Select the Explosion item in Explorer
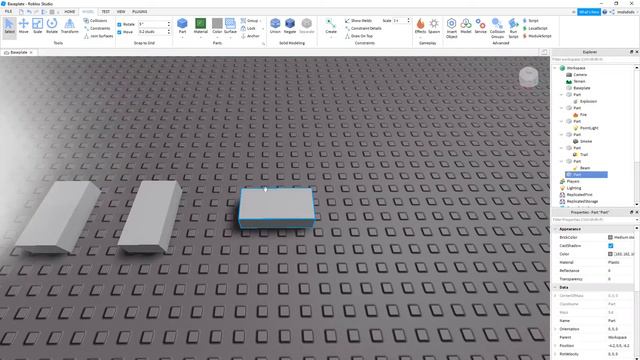The height and width of the screenshot is (360, 640). tap(588, 101)
